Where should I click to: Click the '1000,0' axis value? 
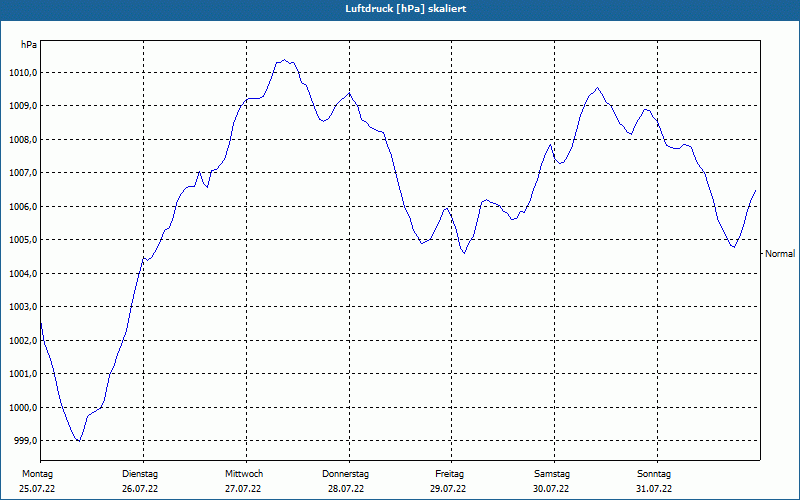pyautogui.click(x=23, y=408)
